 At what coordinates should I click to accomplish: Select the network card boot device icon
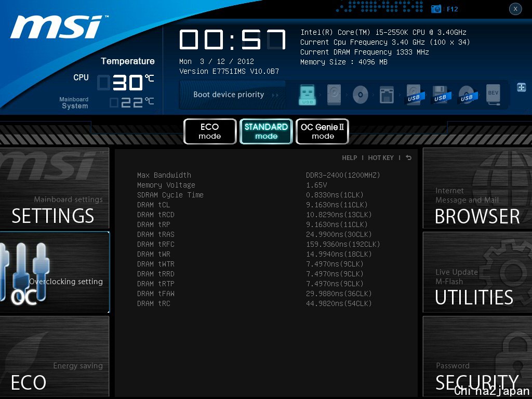click(387, 95)
